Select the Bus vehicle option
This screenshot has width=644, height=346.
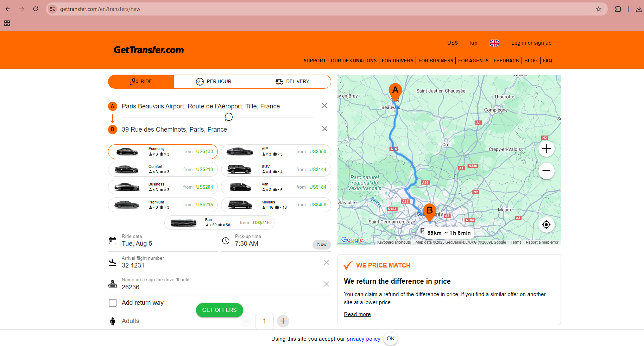(219, 222)
